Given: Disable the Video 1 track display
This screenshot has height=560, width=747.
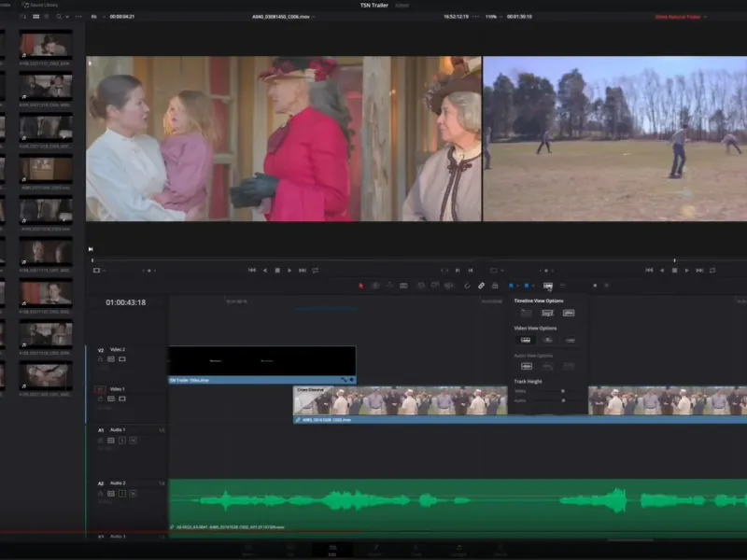Looking at the screenshot, I should [x=122, y=399].
